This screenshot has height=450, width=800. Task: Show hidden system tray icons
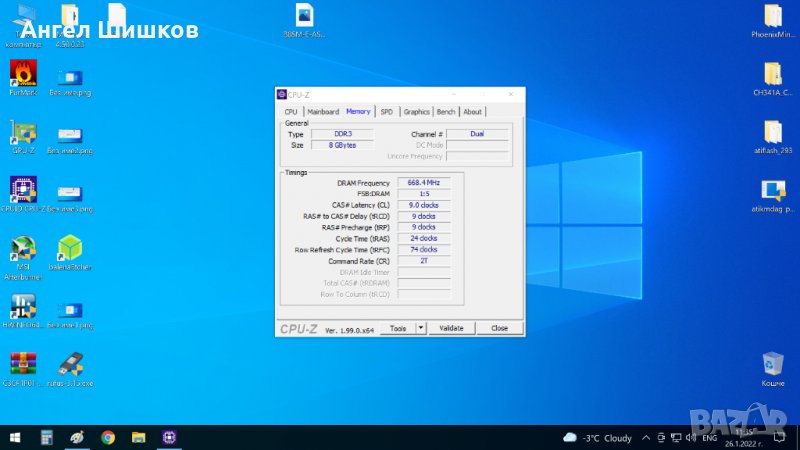coord(646,438)
